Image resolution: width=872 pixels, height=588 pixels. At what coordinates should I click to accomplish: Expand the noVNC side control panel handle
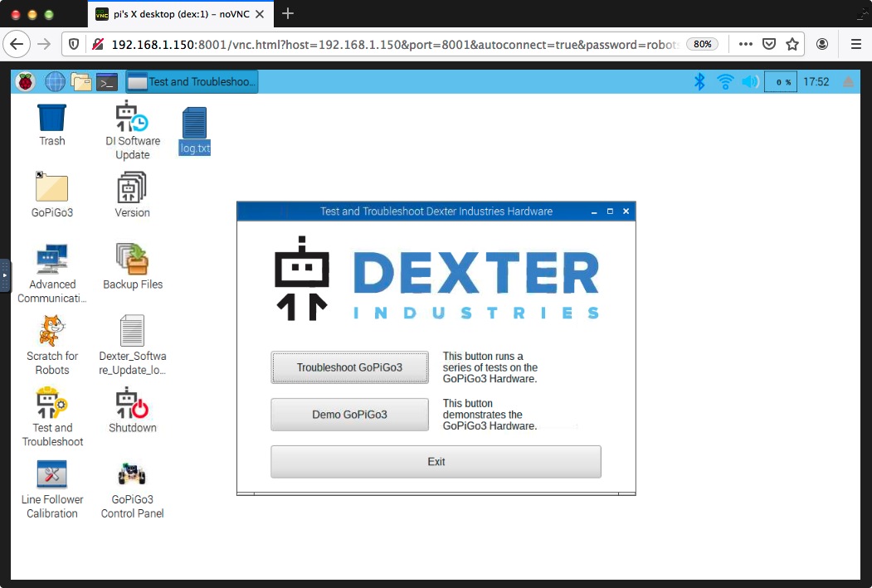(x=5, y=275)
